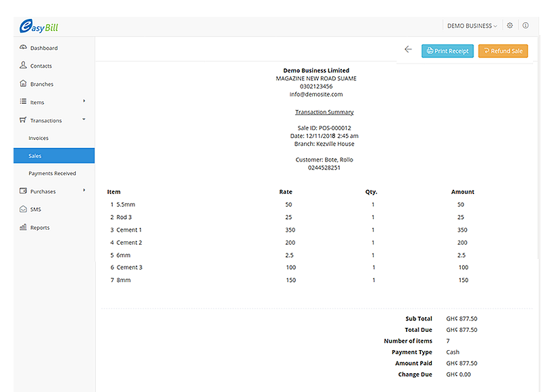Image resolution: width=554 pixels, height=392 pixels.
Task: Click the Refund Sale button
Action: pos(503,51)
